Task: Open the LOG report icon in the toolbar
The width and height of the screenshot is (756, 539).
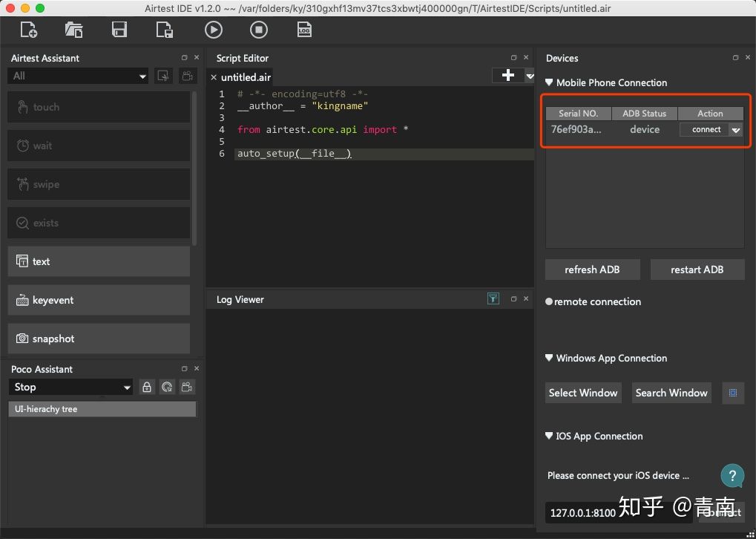Action: pyautogui.click(x=304, y=30)
